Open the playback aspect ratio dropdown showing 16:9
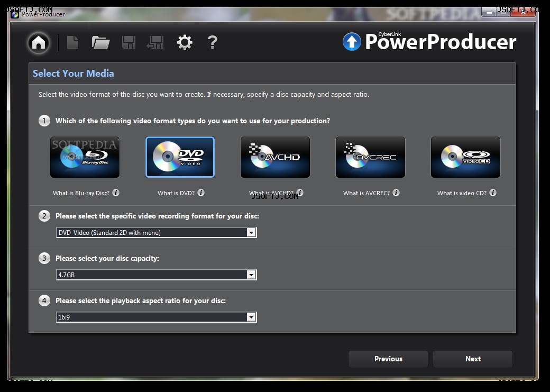This screenshot has height=392, width=550. tap(157, 317)
